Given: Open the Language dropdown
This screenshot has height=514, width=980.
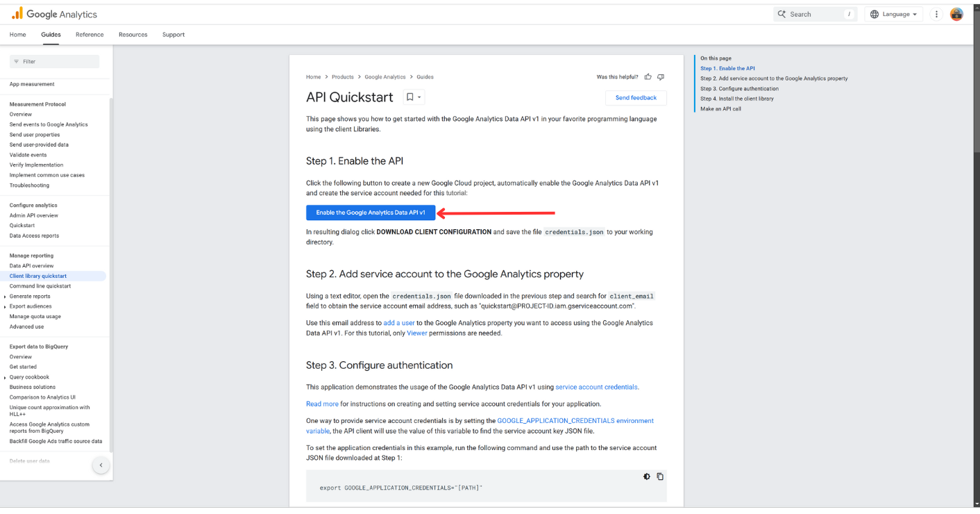Looking at the screenshot, I should 893,14.
